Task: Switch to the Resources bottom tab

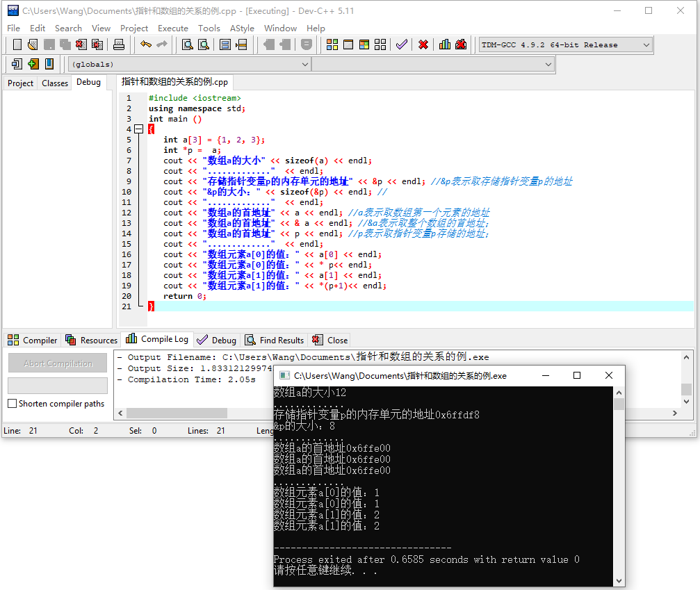Action: point(92,340)
